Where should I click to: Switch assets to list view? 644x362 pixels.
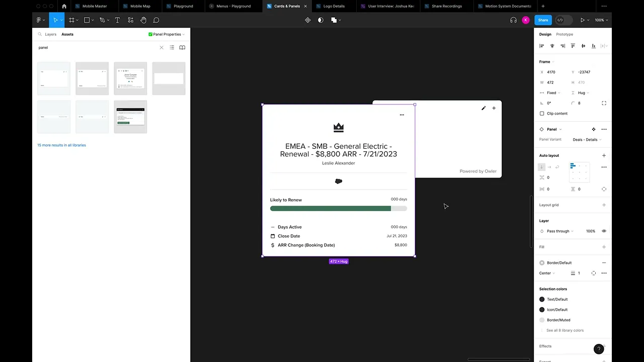tap(172, 48)
